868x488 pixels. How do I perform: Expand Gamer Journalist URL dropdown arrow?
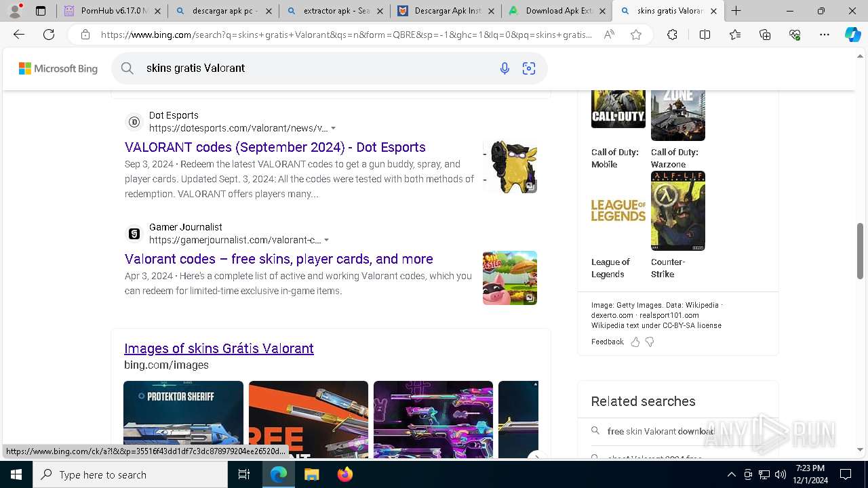click(x=326, y=240)
